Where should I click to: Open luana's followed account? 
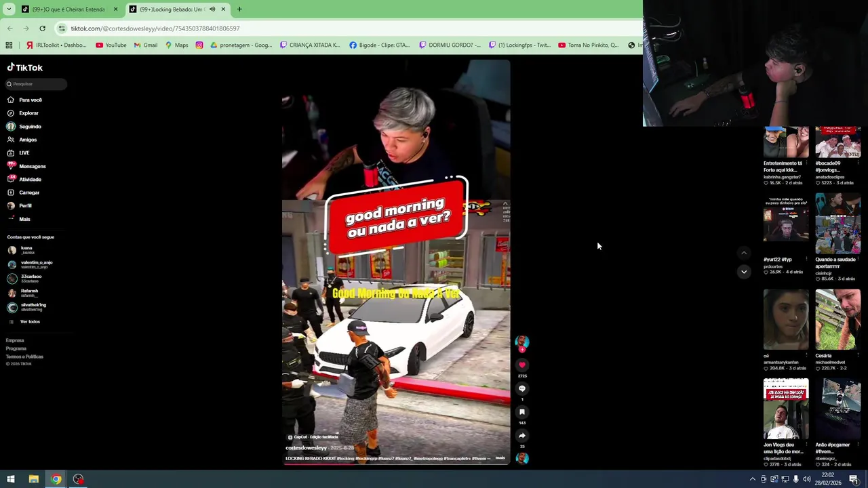22,250
